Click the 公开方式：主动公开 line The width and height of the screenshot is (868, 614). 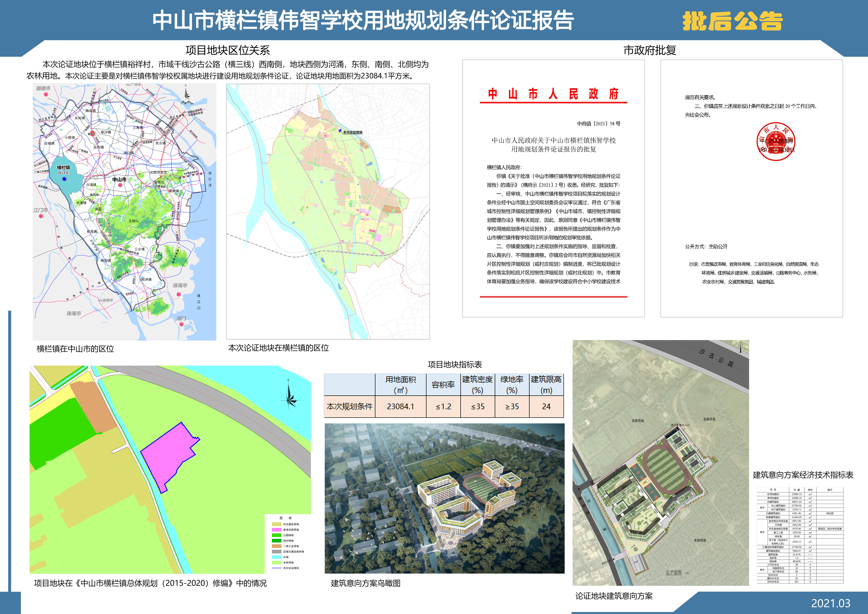(706, 246)
